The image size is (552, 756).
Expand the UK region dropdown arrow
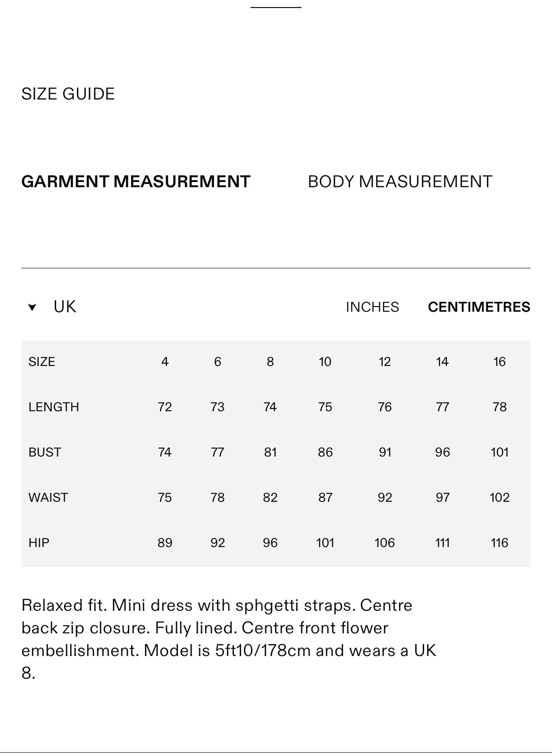(32, 307)
